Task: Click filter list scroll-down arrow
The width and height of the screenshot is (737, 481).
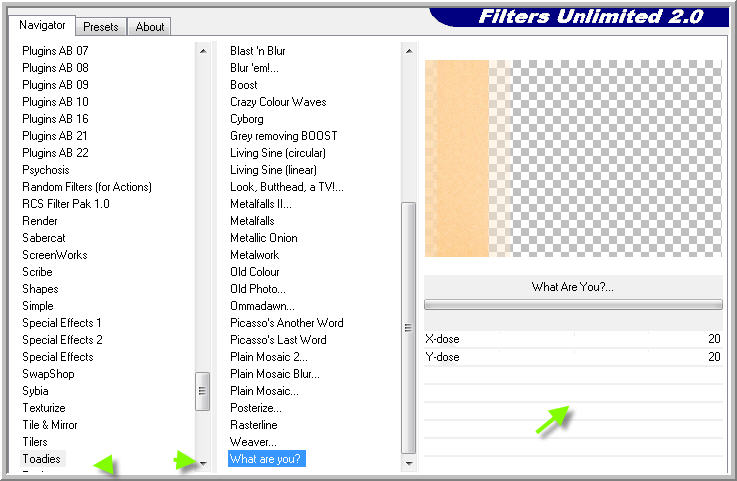Action: click(409, 463)
